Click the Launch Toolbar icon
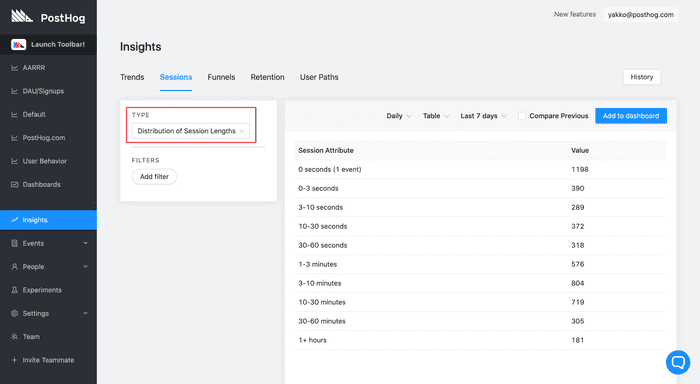This screenshot has width=700, height=384. coord(19,44)
